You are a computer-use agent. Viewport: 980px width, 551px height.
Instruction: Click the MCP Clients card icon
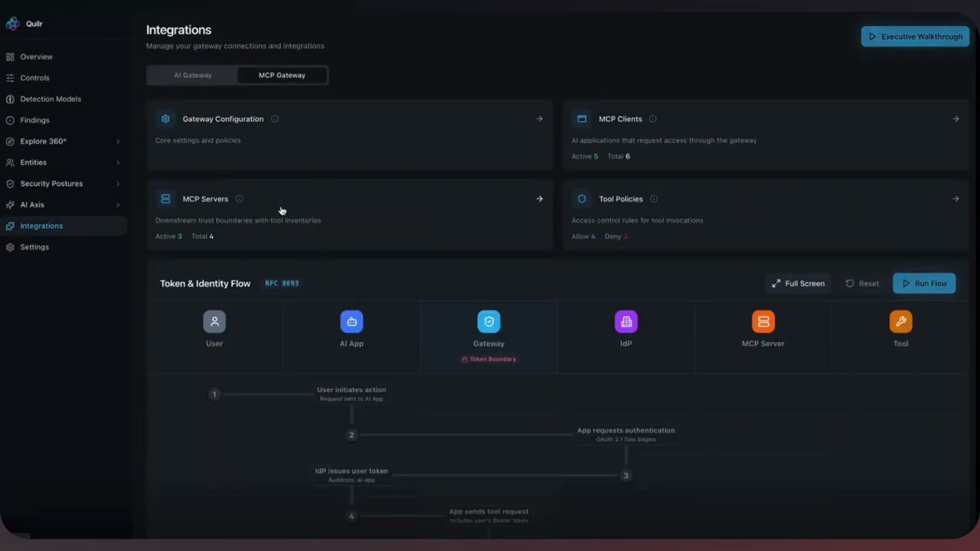pos(582,119)
